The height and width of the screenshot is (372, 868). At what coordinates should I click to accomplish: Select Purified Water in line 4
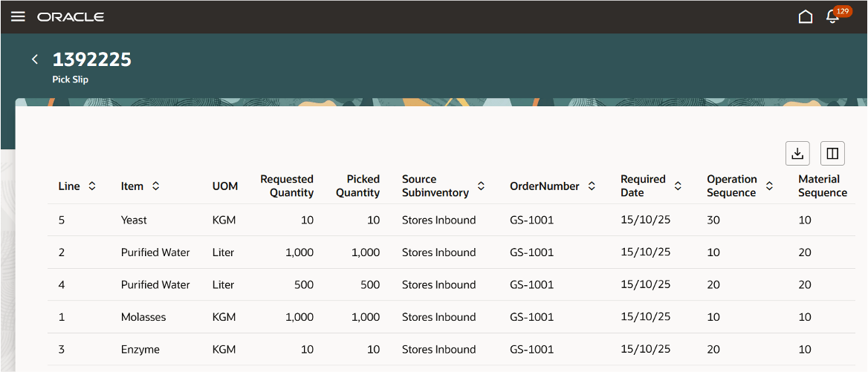155,284
